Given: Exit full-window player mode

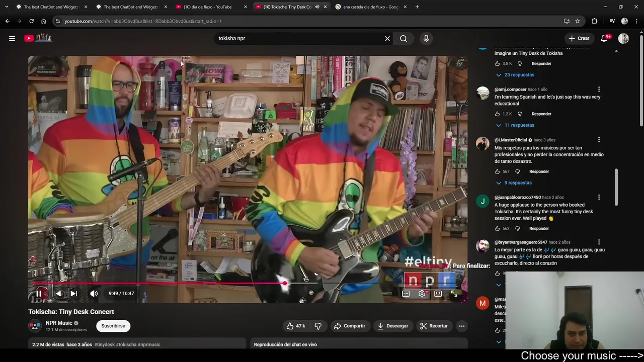Looking at the screenshot, I should (454, 294).
